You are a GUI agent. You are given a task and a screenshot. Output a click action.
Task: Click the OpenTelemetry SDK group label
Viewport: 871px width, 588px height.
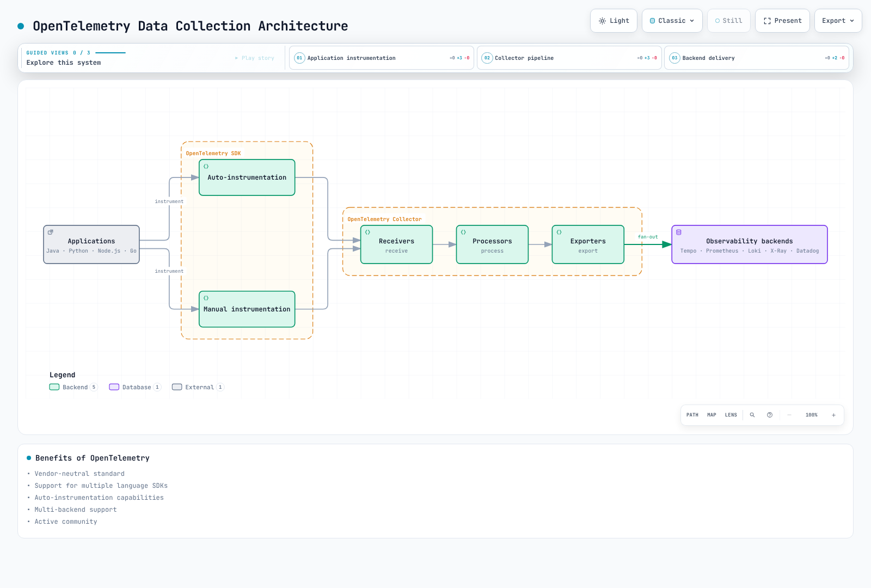tap(213, 154)
